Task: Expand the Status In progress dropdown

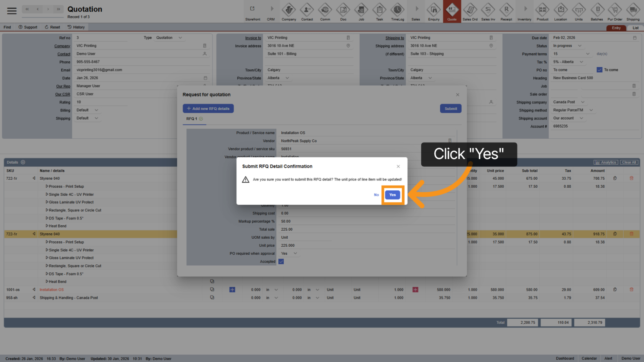Action: (x=579, y=46)
